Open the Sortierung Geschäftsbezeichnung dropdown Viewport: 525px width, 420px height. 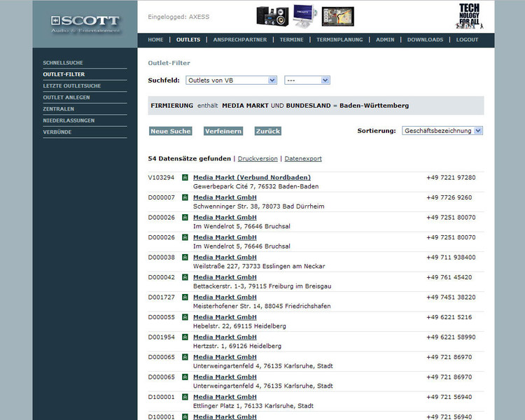(x=442, y=131)
